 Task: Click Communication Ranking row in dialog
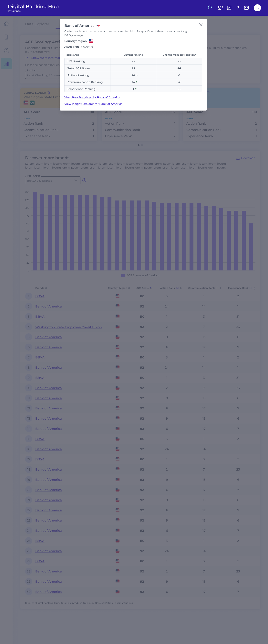coord(133,82)
